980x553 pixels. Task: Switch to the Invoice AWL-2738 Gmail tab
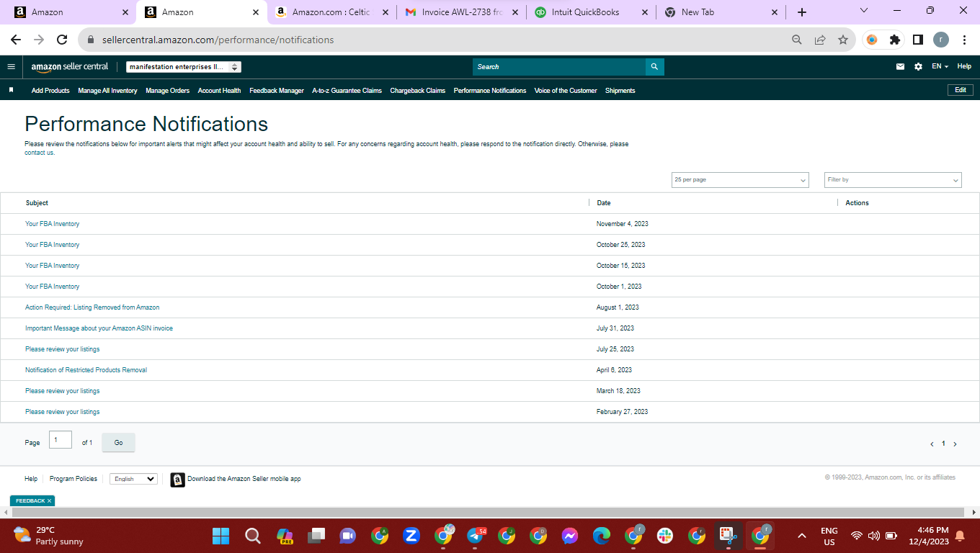point(461,12)
